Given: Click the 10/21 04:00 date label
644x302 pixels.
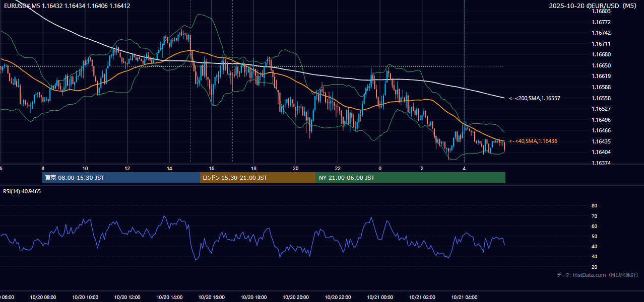Looking at the screenshot, I should coord(464,297).
